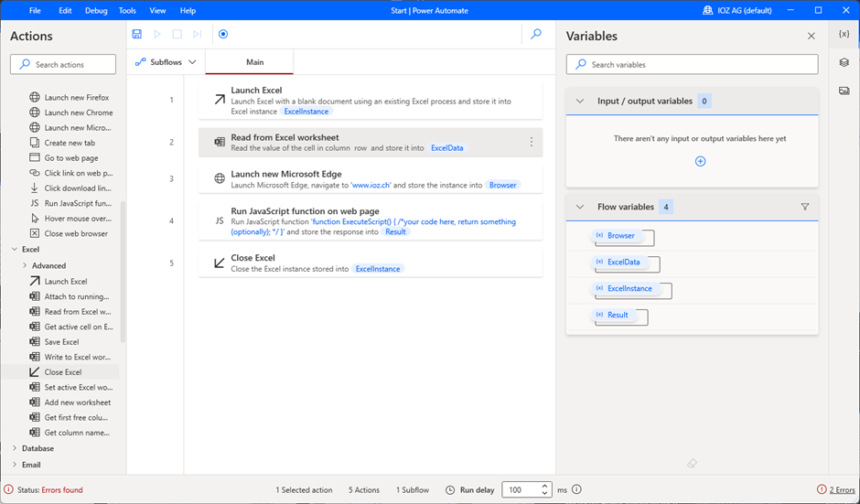Select the Result flow variable
Screen dimensions: 860x504
click(612, 315)
